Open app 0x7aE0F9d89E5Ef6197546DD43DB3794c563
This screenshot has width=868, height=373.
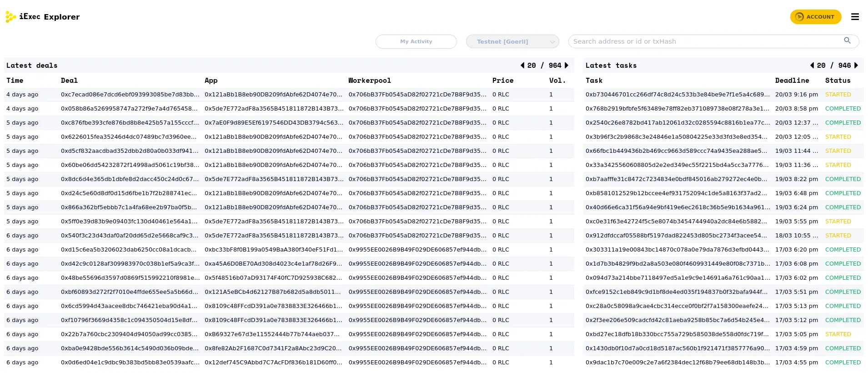pyautogui.click(x=274, y=123)
